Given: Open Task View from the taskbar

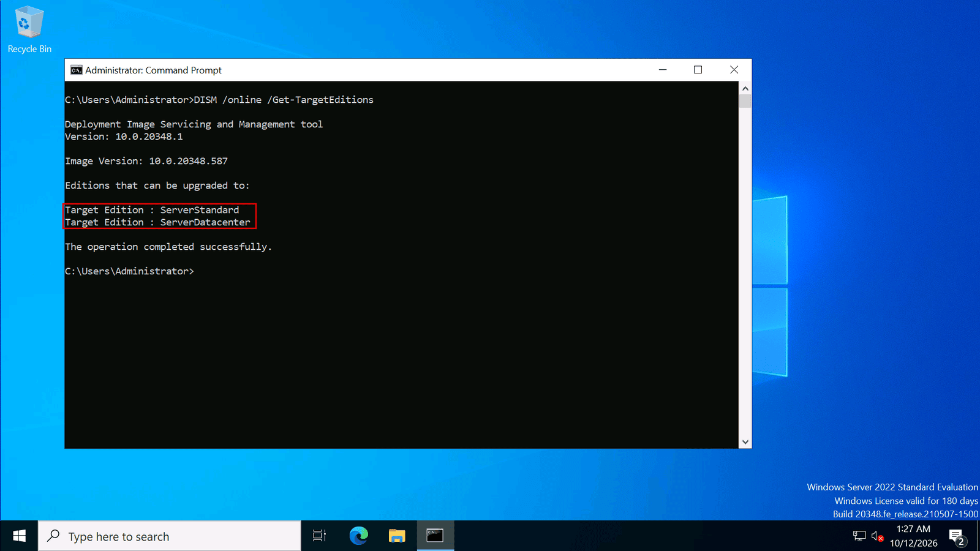Looking at the screenshot, I should pyautogui.click(x=319, y=536).
